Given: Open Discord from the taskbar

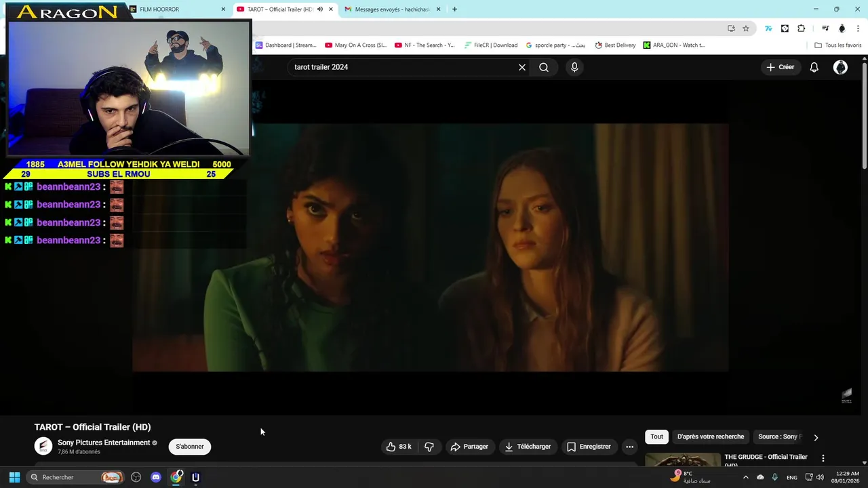Looking at the screenshot, I should coord(156,477).
